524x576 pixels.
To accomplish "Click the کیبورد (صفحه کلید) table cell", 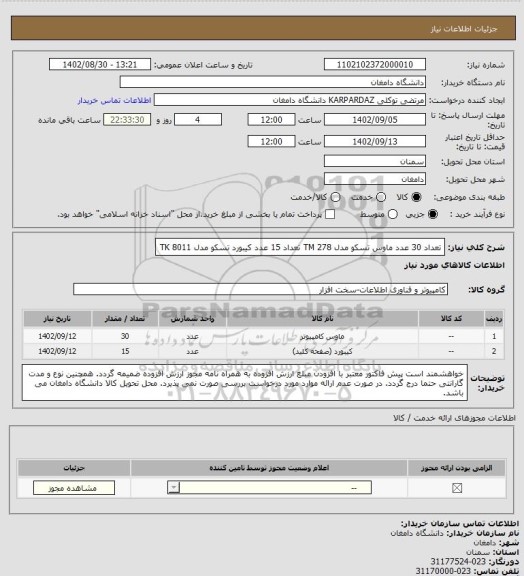I will coord(322,352).
